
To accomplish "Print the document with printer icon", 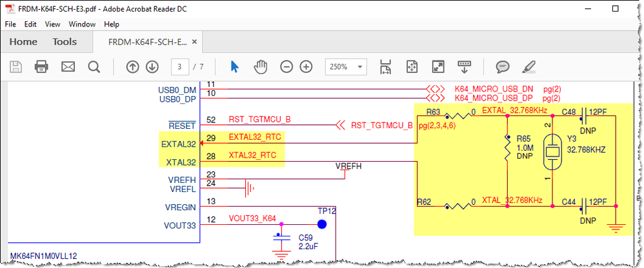I will (x=41, y=66).
